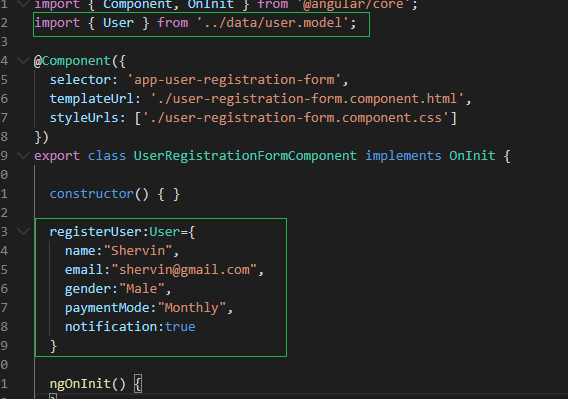Click the "Monthly" paymentMode value
This screenshot has height=399, width=568.
click(191, 308)
